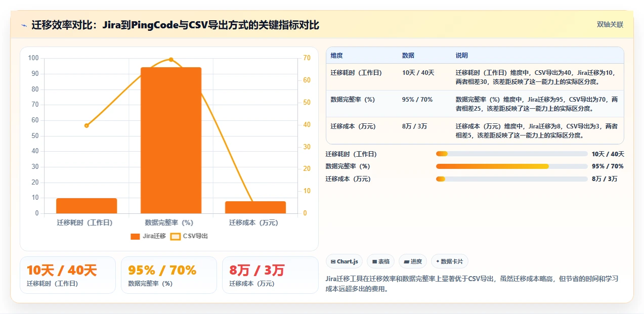
Task: Click x-axis label 迁移成本（万元）
Action: [254, 222]
